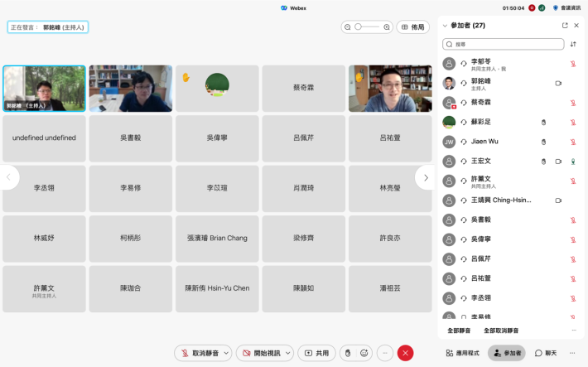The image size is (588, 367).
Task: Click raised hand icon for 蘇彩足
Action: [x=543, y=123]
